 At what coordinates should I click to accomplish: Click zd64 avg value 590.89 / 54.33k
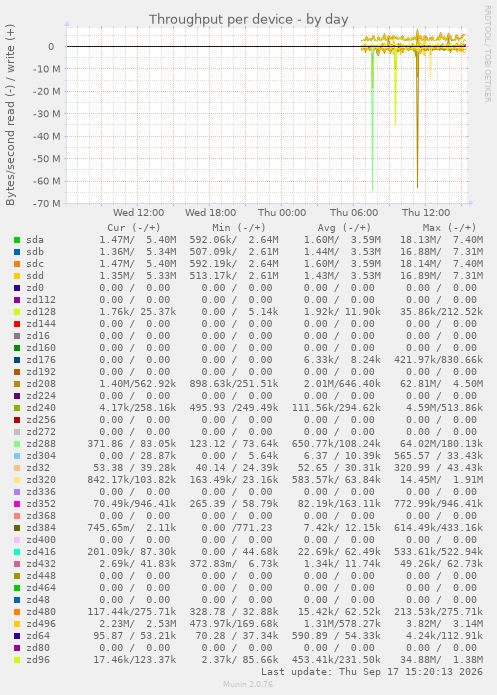[336, 636]
